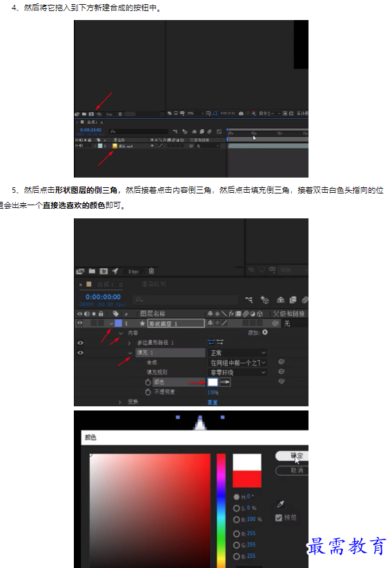Click the current time 0:00:00:00
392x568 pixels.
pyautogui.click(x=103, y=297)
